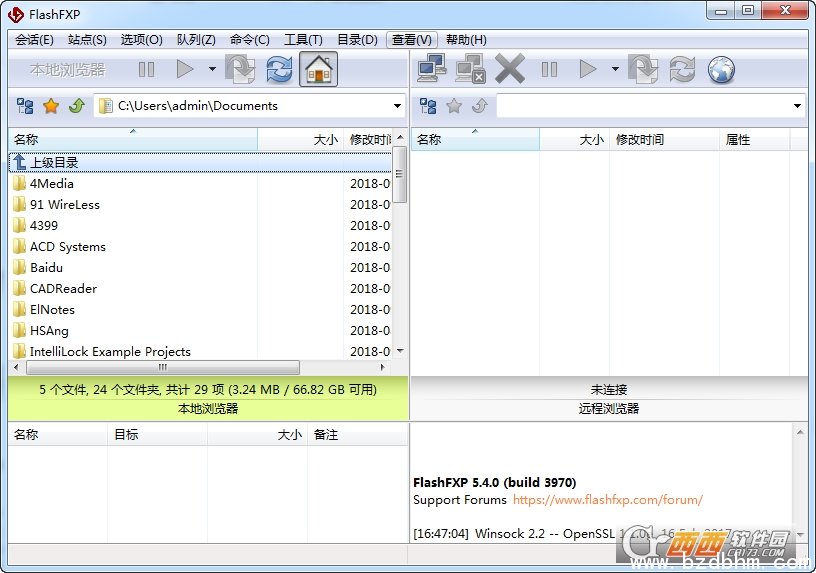Click the local pane pause button
This screenshot has height=573, width=816.
pos(146,69)
